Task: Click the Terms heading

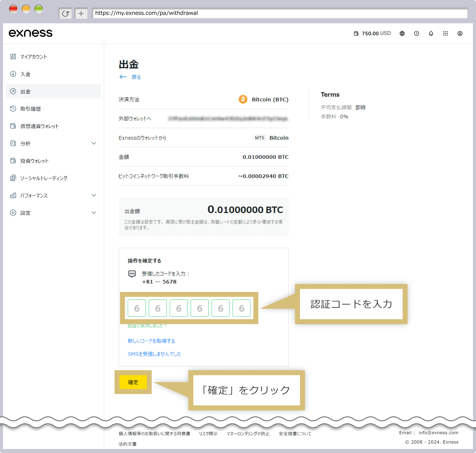Action: click(330, 95)
